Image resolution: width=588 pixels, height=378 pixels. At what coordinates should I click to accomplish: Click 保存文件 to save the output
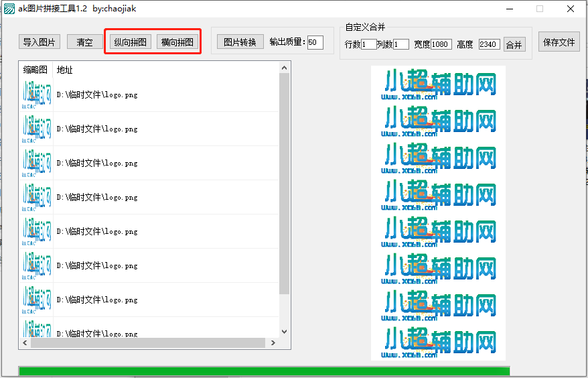click(559, 42)
